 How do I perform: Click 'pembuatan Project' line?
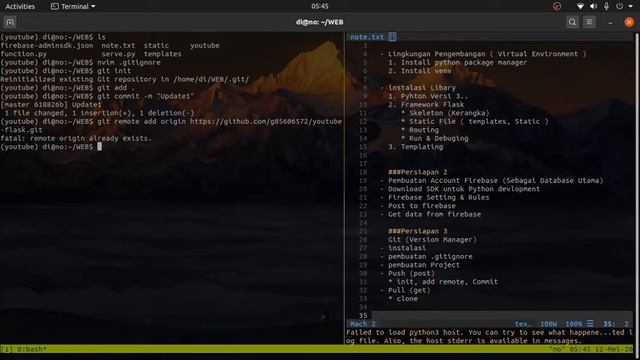tap(420, 265)
